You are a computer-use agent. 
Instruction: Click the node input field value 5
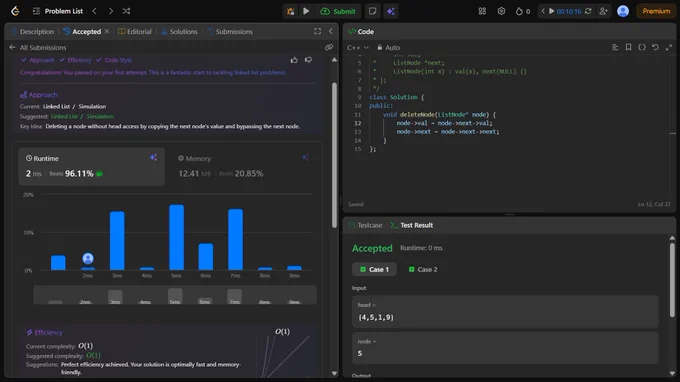[505, 348]
